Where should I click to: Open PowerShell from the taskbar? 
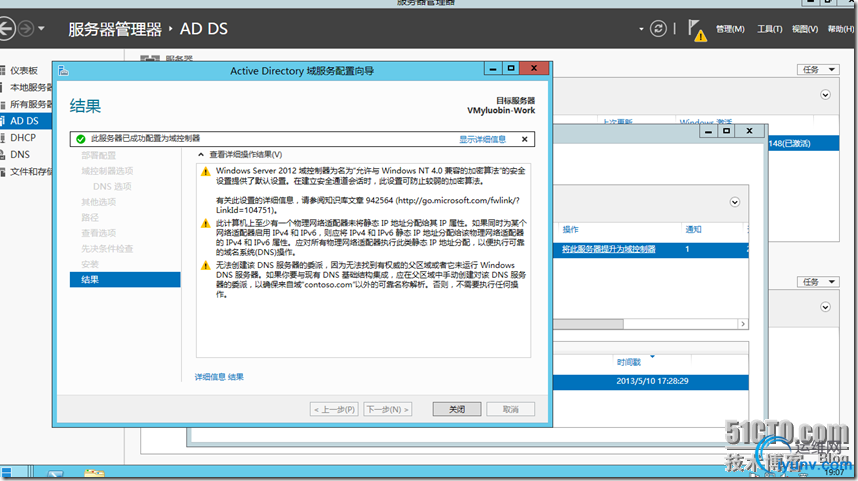tap(55, 474)
